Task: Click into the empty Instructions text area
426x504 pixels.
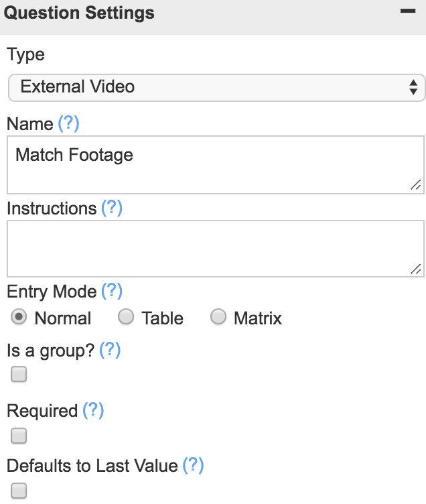Action: click(x=216, y=249)
